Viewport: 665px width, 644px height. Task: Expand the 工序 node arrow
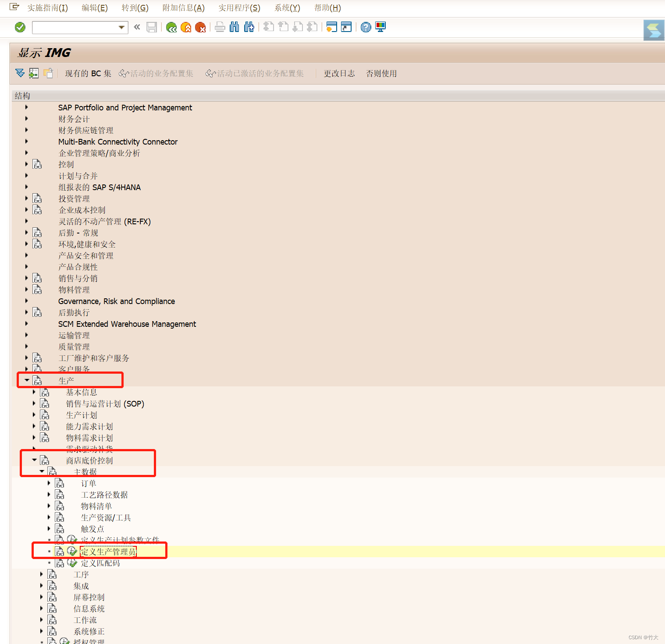(x=41, y=574)
